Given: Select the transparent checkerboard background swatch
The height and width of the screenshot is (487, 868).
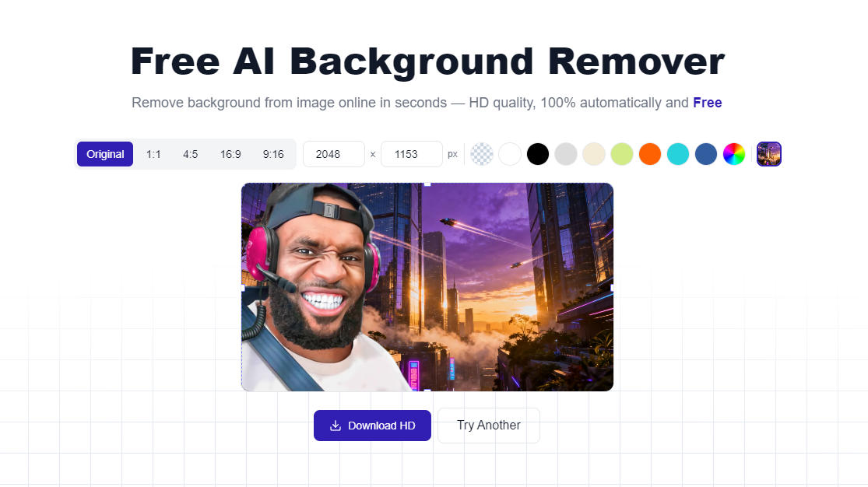Looking at the screenshot, I should 482,154.
